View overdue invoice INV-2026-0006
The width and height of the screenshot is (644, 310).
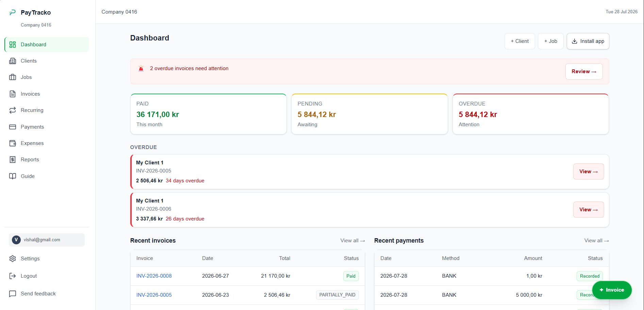(589, 210)
